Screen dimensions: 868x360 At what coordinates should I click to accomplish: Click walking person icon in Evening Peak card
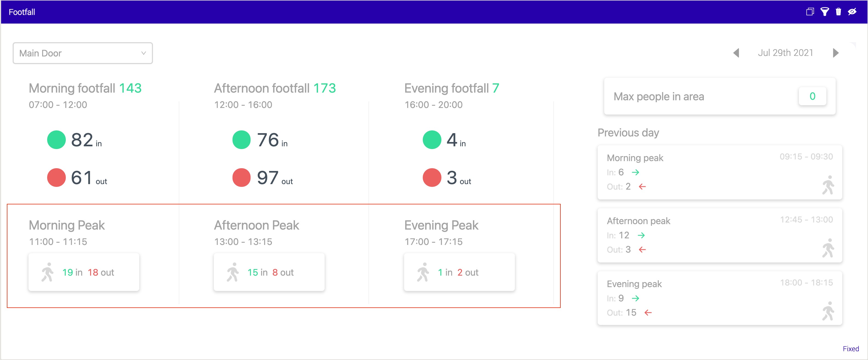pyautogui.click(x=423, y=272)
